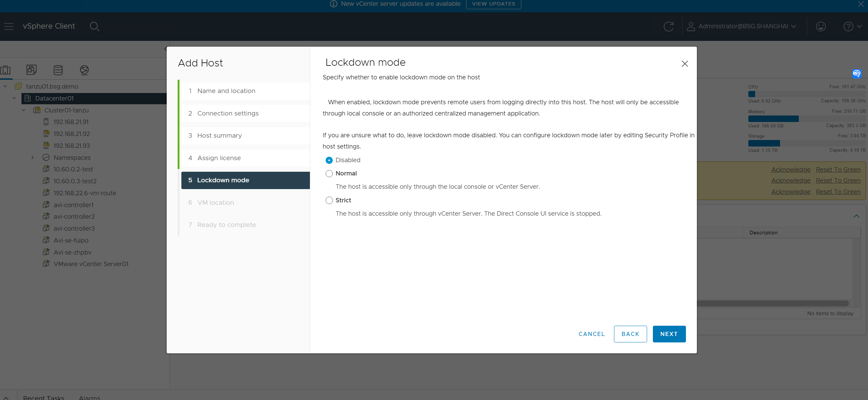
Task: Open Hosts and Clusters inventory icon
Action: point(5,70)
